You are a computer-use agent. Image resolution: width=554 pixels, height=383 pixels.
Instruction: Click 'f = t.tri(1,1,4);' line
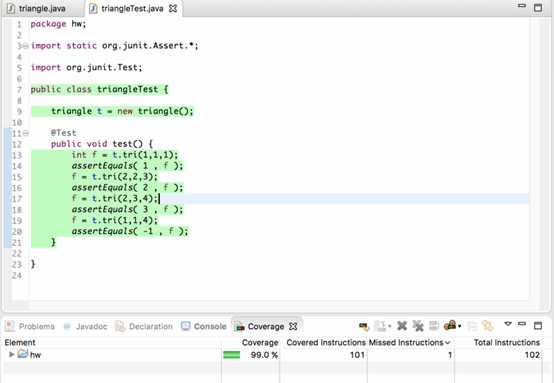point(115,221)
